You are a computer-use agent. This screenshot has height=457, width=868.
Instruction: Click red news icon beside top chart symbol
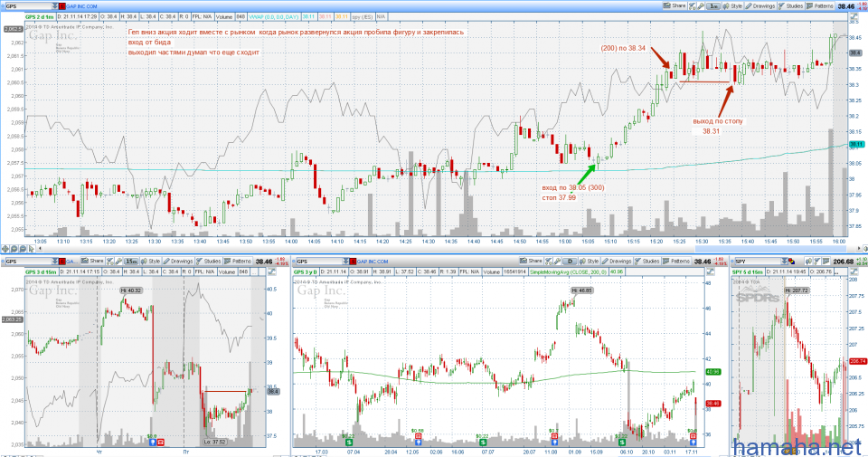62,6
